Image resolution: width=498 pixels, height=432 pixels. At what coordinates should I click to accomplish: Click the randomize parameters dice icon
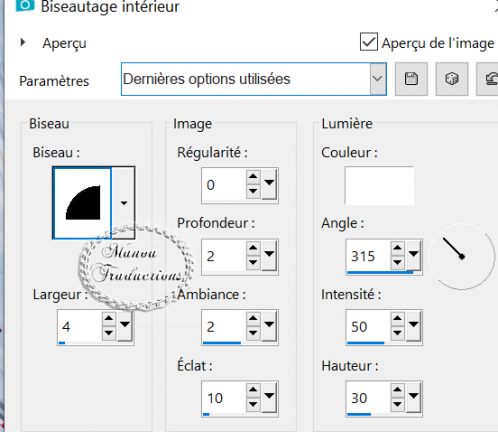click(452, 79)
